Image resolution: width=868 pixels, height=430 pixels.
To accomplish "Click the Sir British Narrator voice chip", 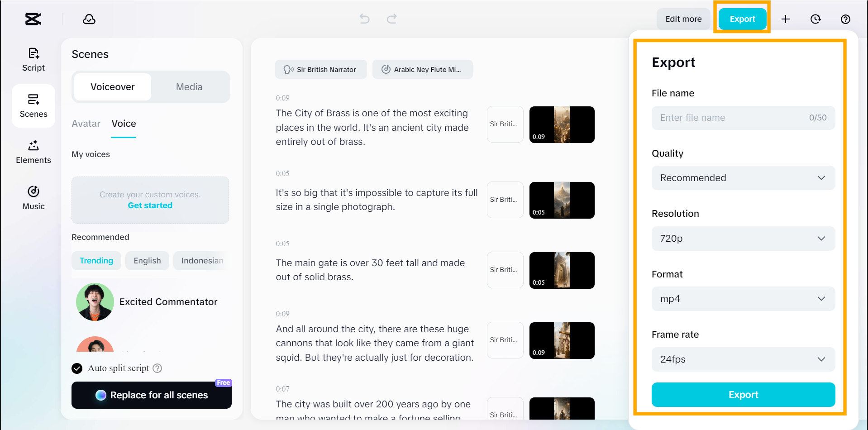I will (x=321, y=69).
